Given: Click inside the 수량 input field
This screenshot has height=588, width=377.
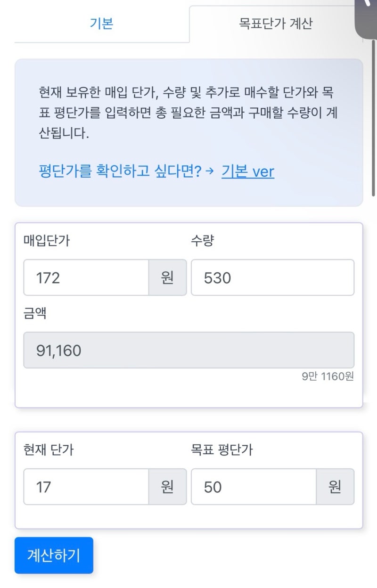Looking at the screenshot, I should (x=272, y=278).
